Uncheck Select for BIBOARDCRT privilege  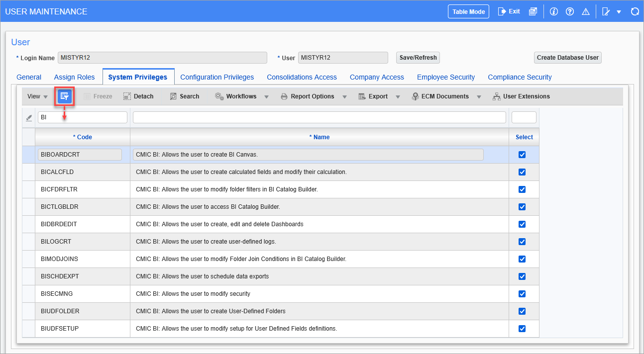(x=522, y=155)
